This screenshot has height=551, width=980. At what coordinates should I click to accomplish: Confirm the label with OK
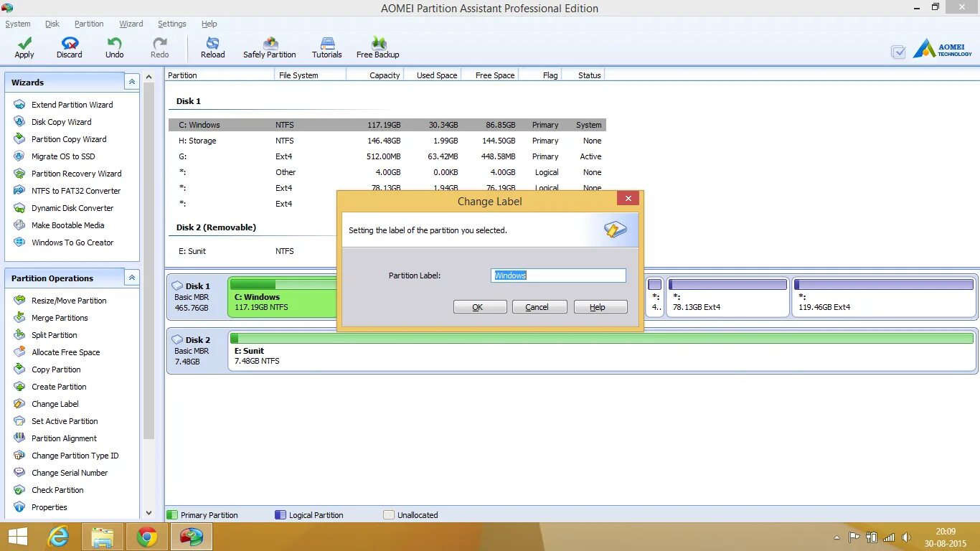coord(480,307)
